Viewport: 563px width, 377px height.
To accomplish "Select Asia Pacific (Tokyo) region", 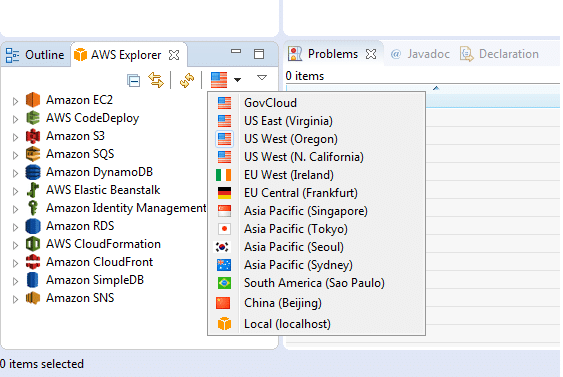I will 316,229.
